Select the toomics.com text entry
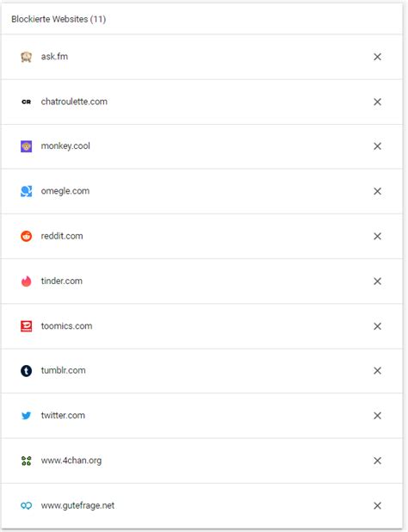 [66, 325]
